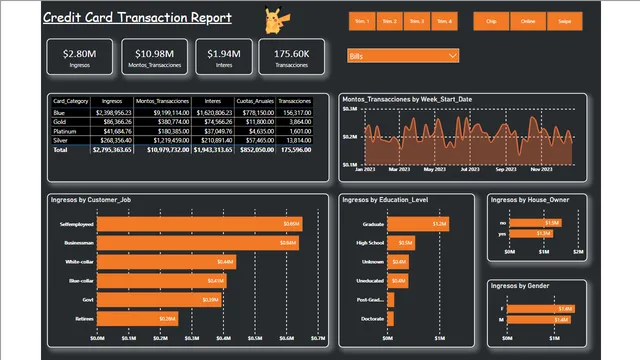Click the $2,398,956.23 Ingresos cell
Viewport: 640px width, 360px height.
coord(113,113)
